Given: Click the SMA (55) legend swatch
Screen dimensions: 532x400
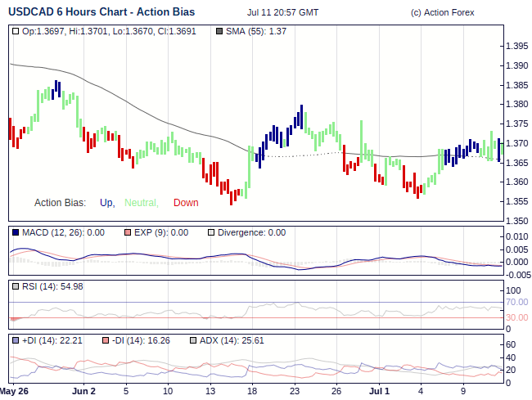Looking at the screenshot, I should pyautogui.click(x=218, y=31).
